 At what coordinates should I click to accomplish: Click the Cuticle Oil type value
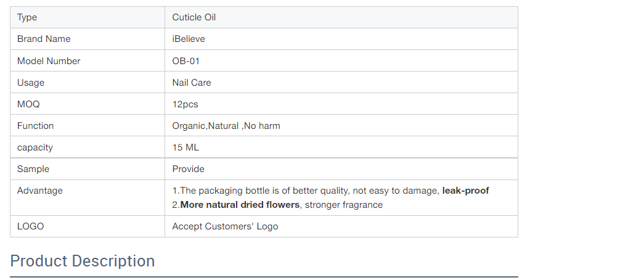(x=194, y=17)
